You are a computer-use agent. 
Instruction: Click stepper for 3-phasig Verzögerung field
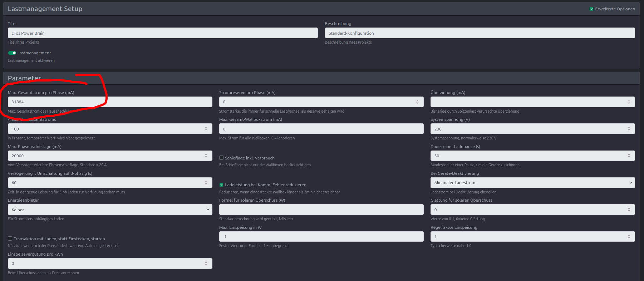[206, 183]
